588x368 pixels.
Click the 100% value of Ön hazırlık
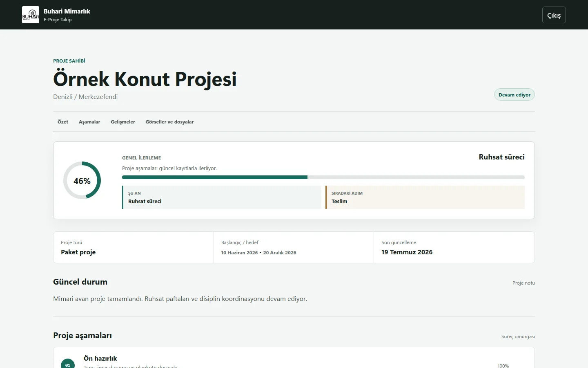[503, 366]
